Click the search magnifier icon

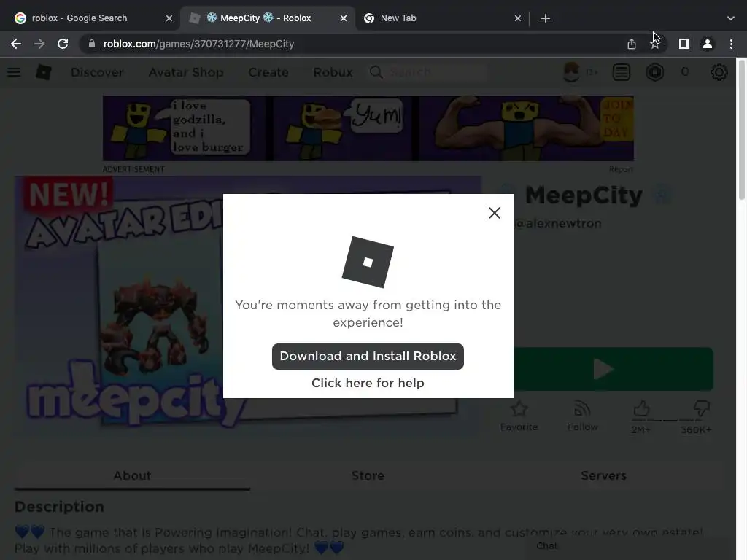pos(376,72)
